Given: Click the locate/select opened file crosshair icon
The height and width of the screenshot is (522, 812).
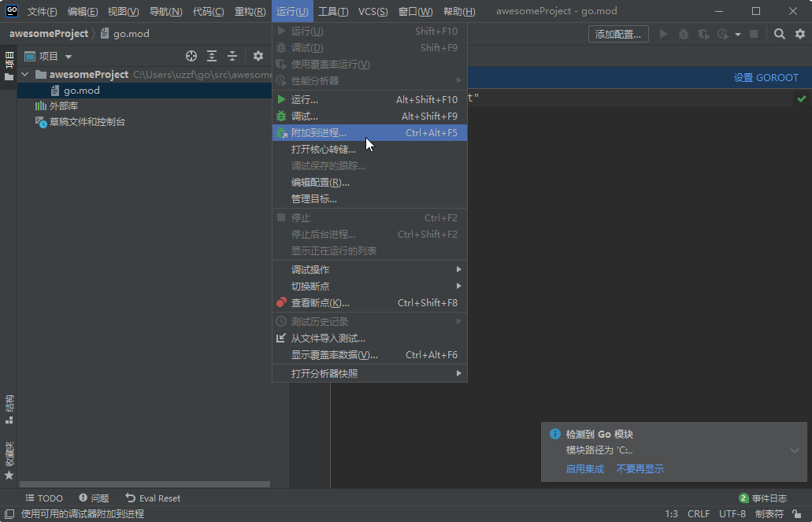Looking at the screenshot, I should tap(191, 56).
